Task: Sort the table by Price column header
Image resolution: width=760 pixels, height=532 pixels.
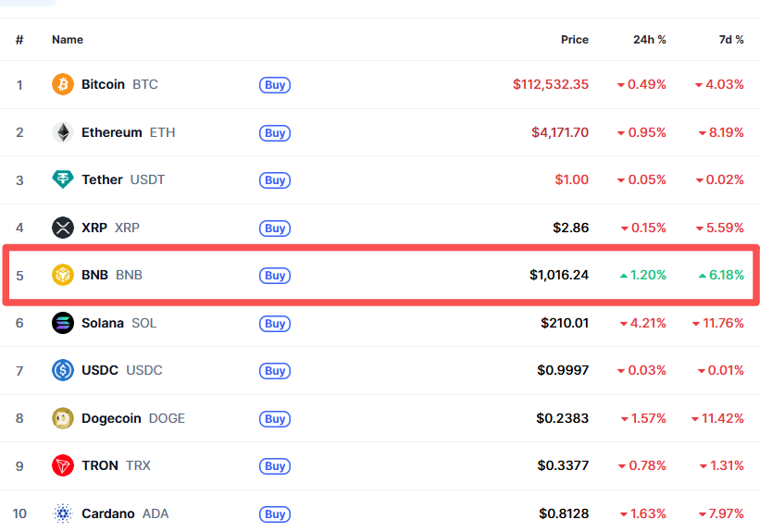Action: (x=574, y=40)
